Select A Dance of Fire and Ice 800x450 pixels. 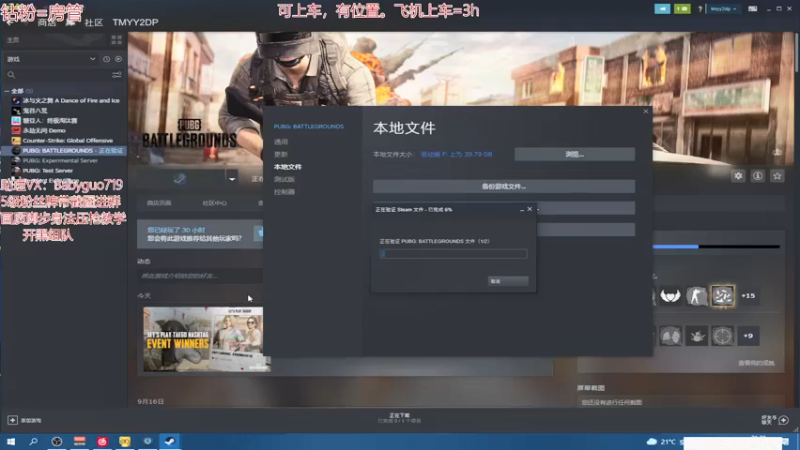pos(70,101)
